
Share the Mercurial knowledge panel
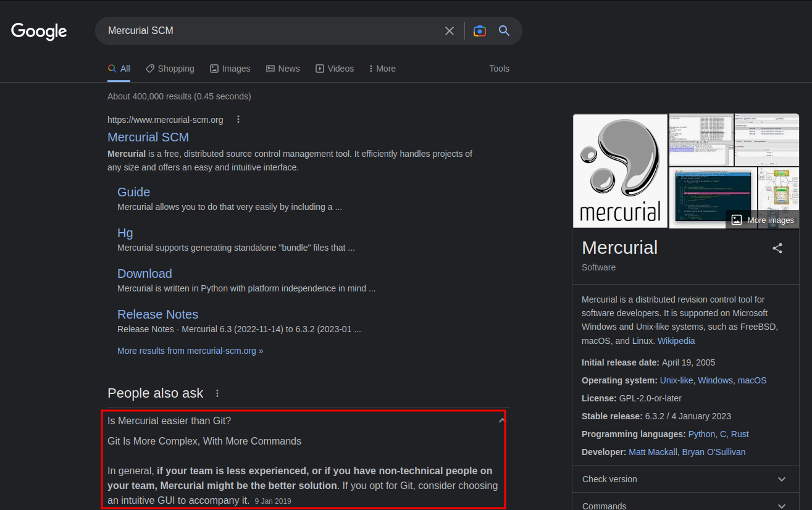click(777, 248)
